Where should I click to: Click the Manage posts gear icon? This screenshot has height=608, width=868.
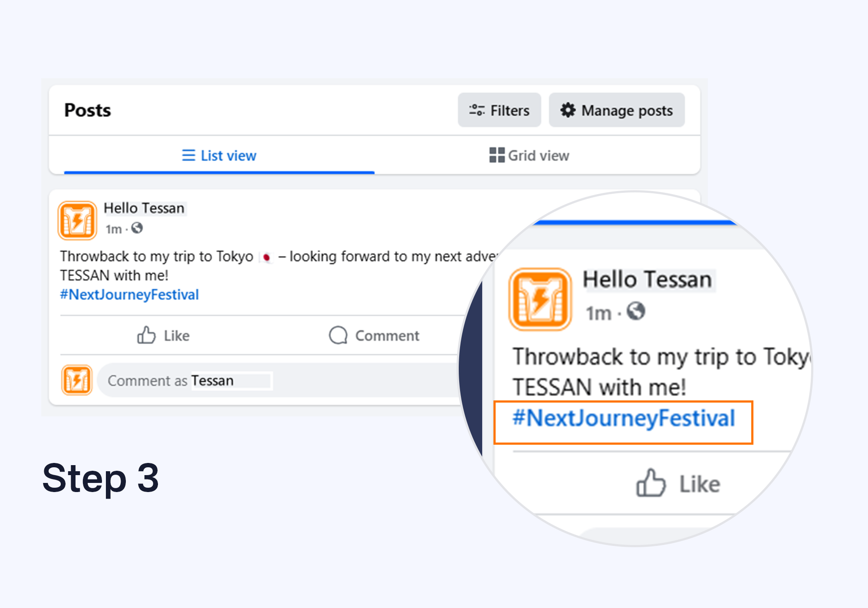[568, 110]
